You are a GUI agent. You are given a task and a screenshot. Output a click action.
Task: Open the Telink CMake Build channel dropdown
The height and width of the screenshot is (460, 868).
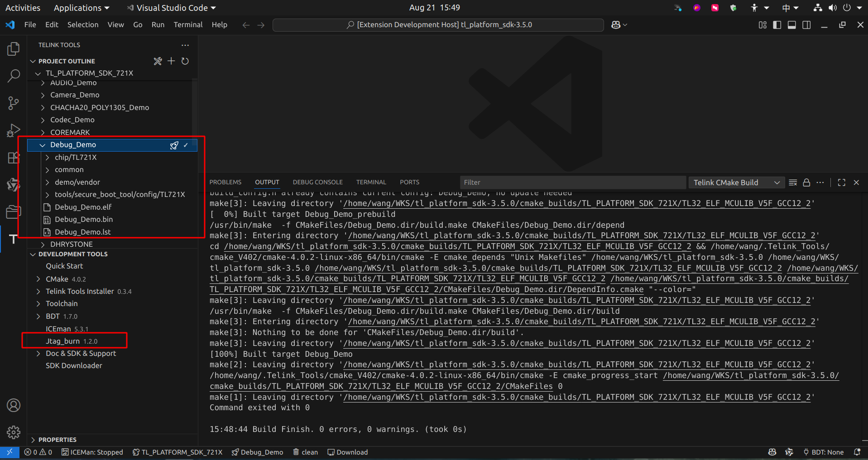tap(736, 182)
